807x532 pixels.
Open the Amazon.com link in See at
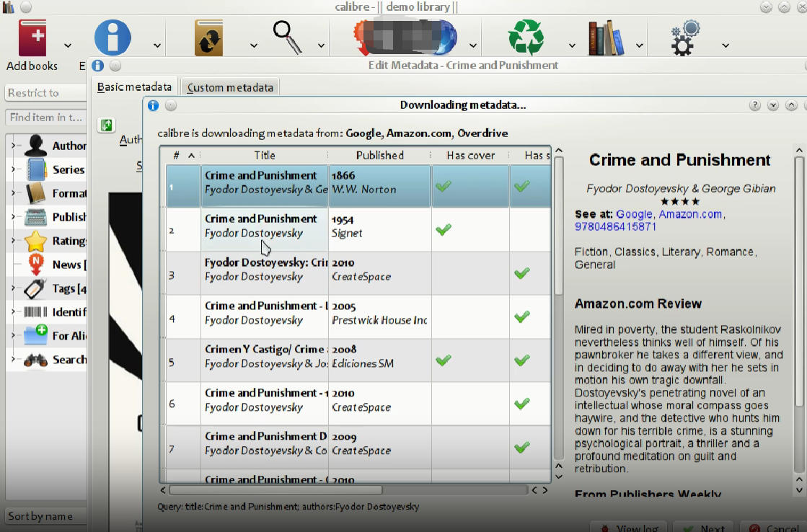point(690,214)
